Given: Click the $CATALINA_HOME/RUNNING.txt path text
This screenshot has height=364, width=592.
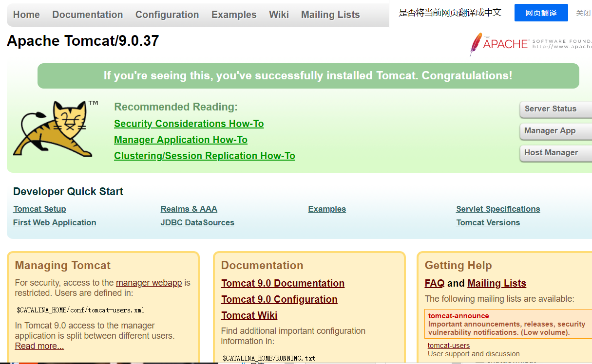Looking at the screenshot, I should (269, 358).
